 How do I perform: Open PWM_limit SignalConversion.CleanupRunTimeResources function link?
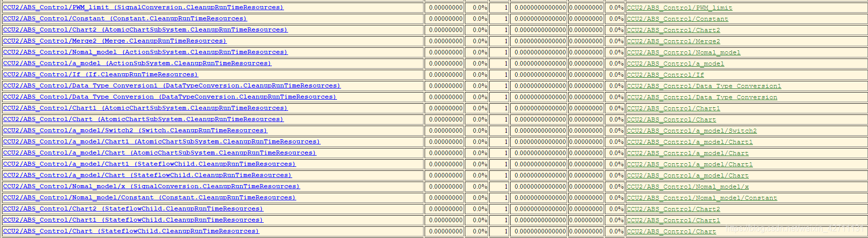(144, 8)
